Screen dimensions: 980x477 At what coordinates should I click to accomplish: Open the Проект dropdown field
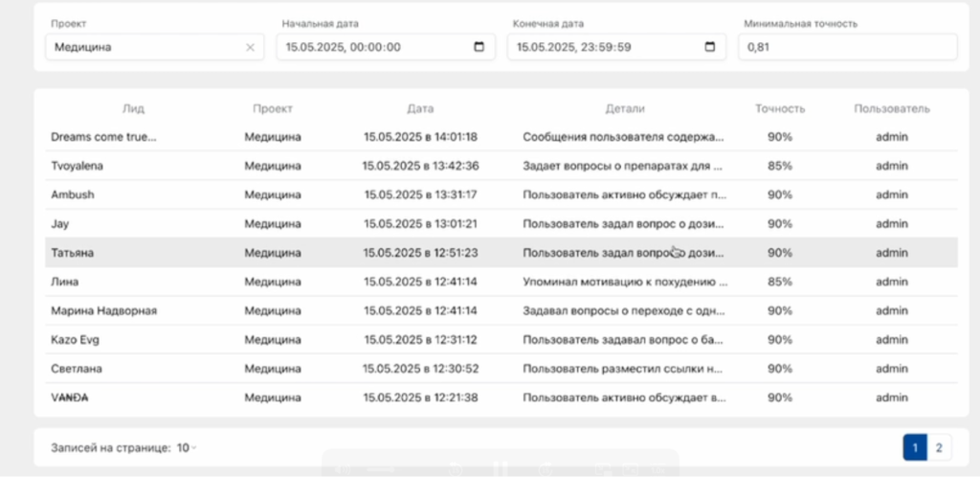click(144, 47)
